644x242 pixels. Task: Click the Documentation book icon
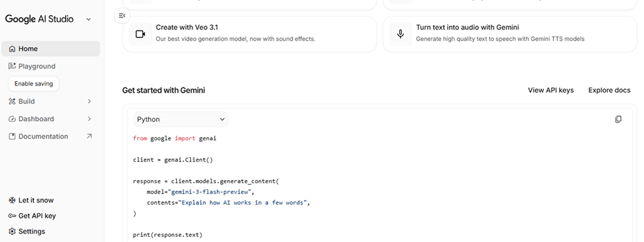coord(12,136)
